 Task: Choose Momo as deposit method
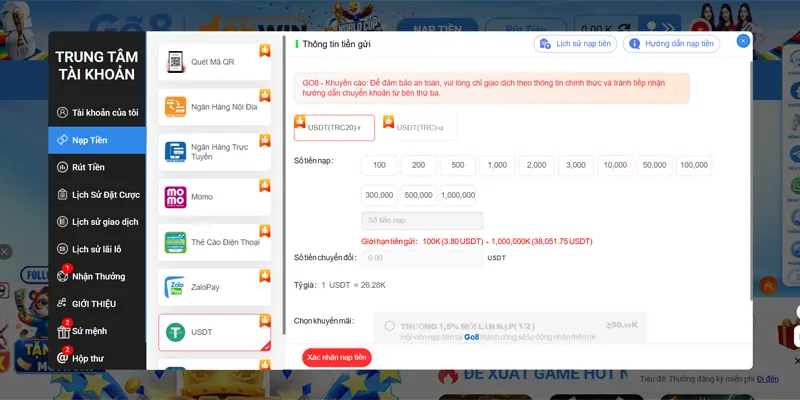coord(214,197)
